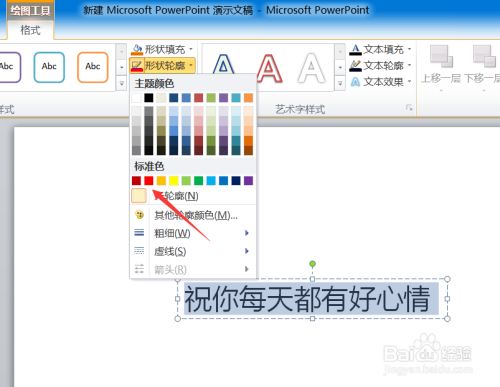Pick theme color orange in top row

tap(248, 98)
